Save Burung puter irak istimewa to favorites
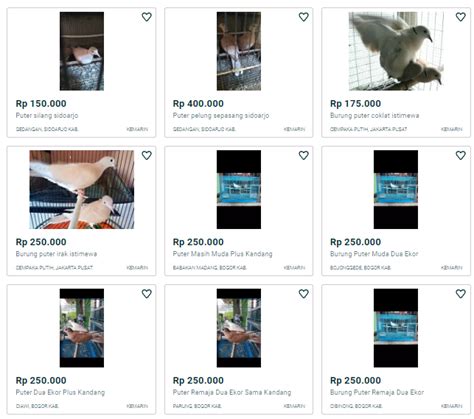 147,155
